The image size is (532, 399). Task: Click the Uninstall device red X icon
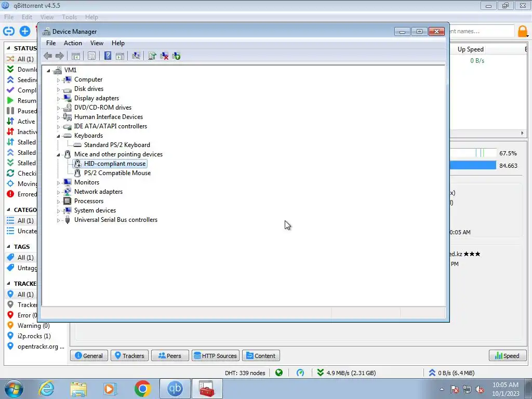[164, 56]
